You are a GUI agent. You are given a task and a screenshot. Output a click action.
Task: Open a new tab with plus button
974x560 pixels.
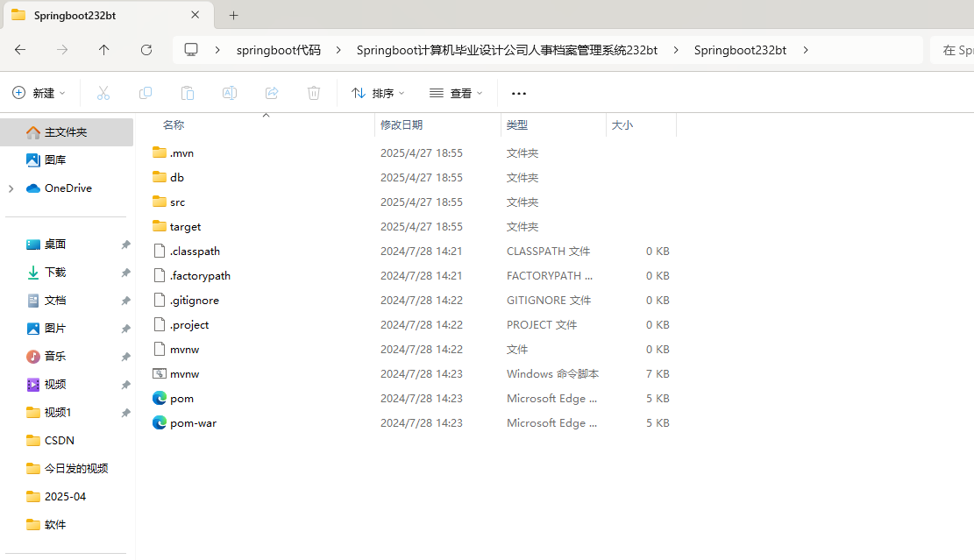tap(233, 16)
